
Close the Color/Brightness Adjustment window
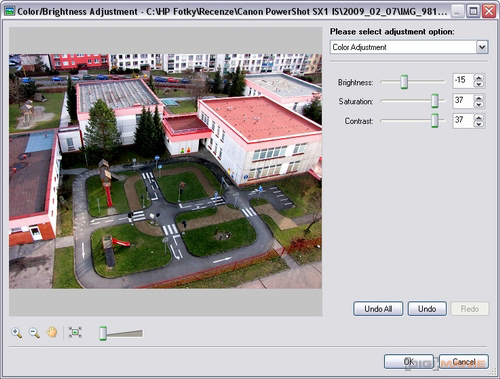(489, 11)
